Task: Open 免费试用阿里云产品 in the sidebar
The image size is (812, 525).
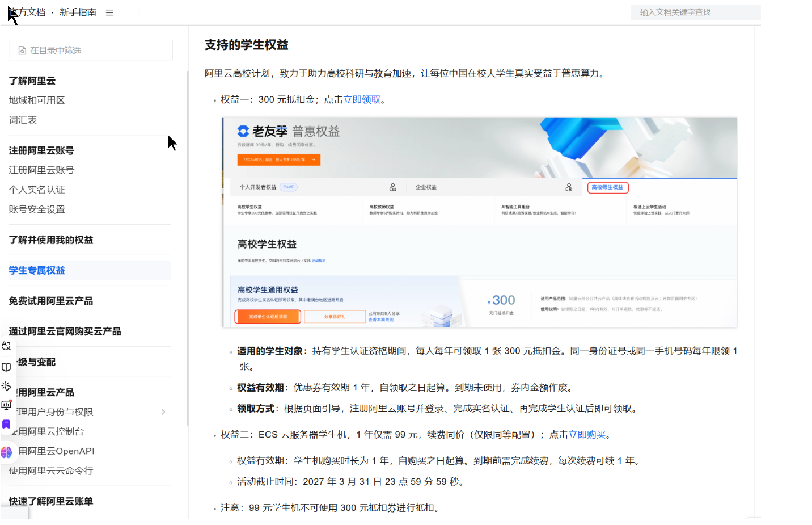Action: point(51,301)
